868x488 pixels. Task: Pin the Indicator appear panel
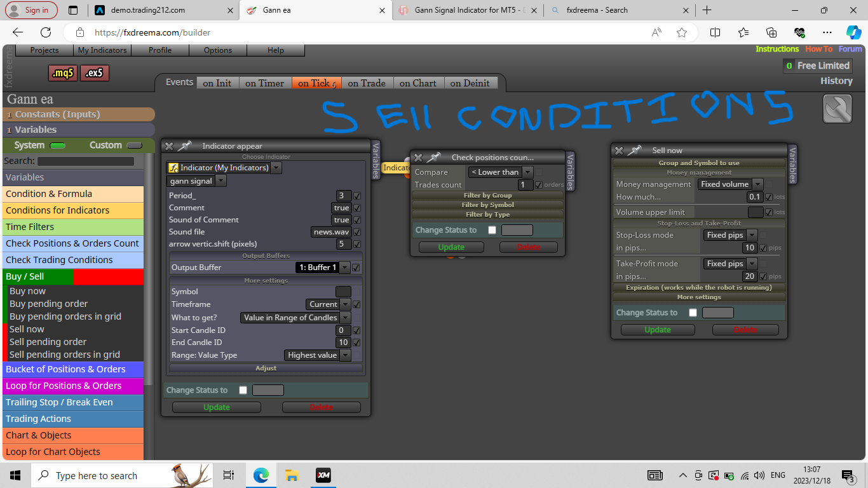pos(184,146)
